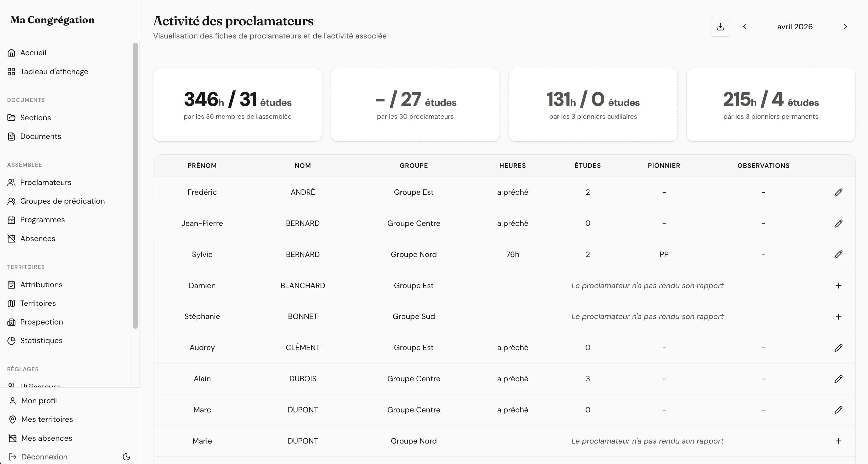The width and height of the screenshot is (868, 464).
Task: Open the Programmes calendar icon
Action: pos(12,219)
